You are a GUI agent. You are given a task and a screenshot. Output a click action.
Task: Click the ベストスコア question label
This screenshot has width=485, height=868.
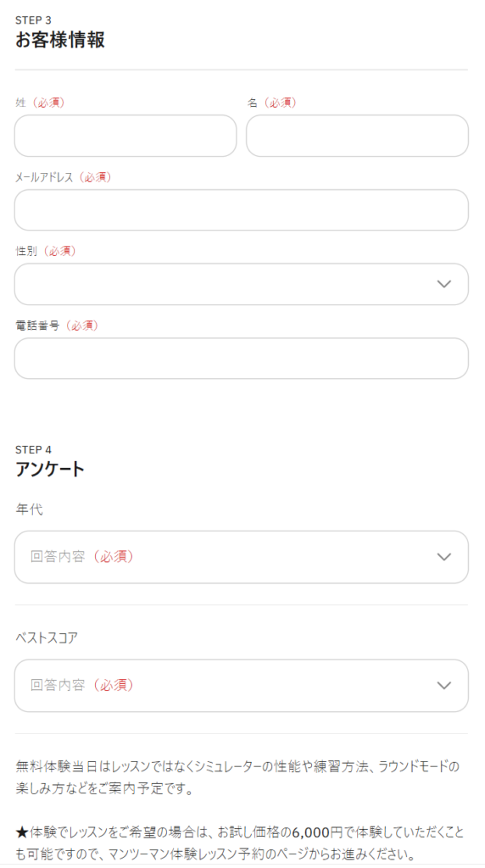point(47,637)
